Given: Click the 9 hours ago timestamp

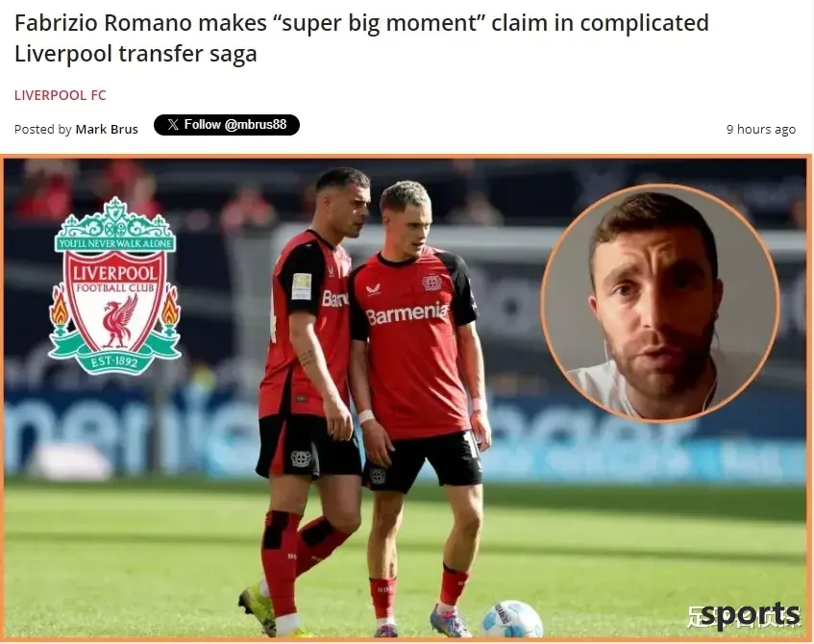Looking at the screenshot, I should 760,129.
